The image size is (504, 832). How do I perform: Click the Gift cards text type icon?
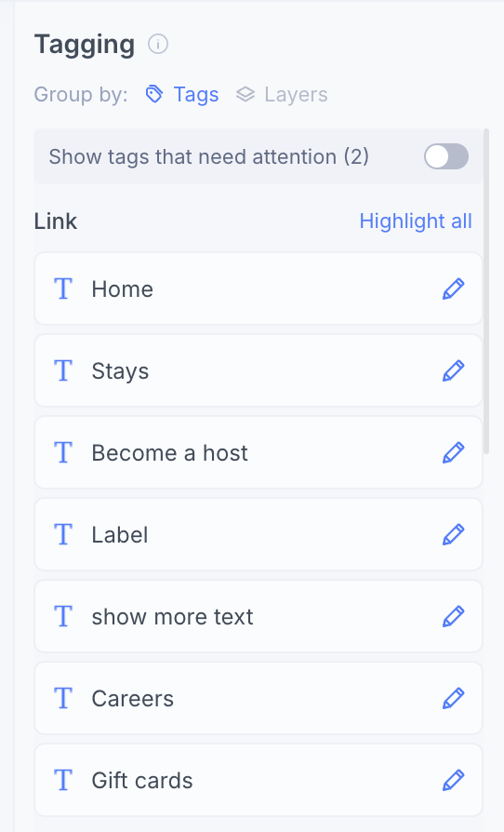63,780
